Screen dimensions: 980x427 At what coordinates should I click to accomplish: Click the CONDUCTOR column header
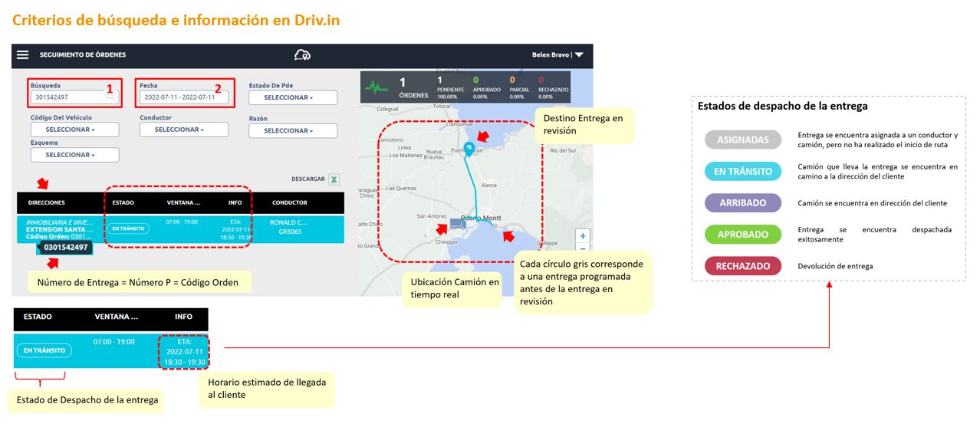pos(290,203)
